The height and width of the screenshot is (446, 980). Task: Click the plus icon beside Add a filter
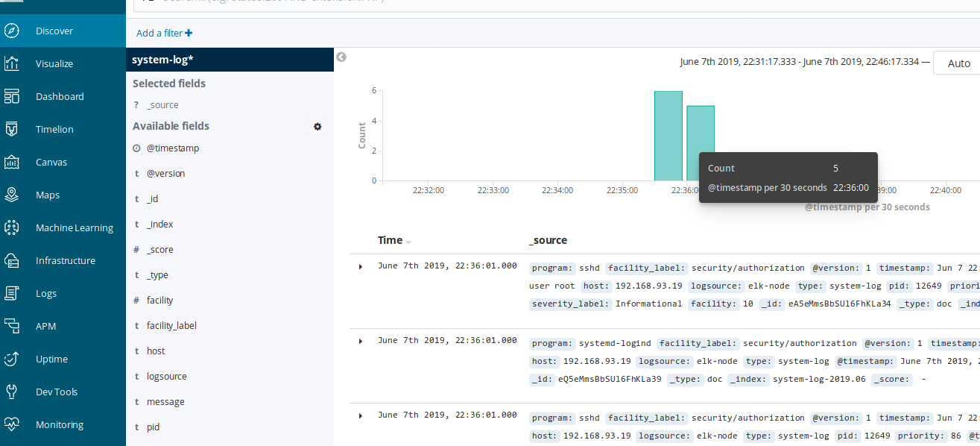click(x=189, y=33)
